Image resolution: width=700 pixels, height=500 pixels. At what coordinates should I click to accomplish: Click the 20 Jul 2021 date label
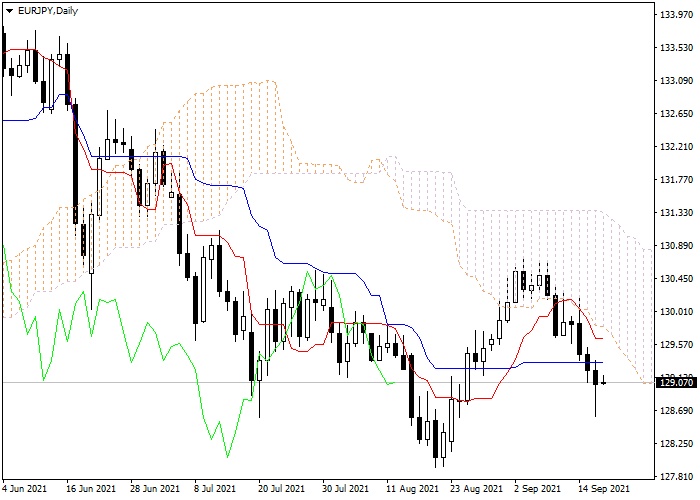point(280,489)
